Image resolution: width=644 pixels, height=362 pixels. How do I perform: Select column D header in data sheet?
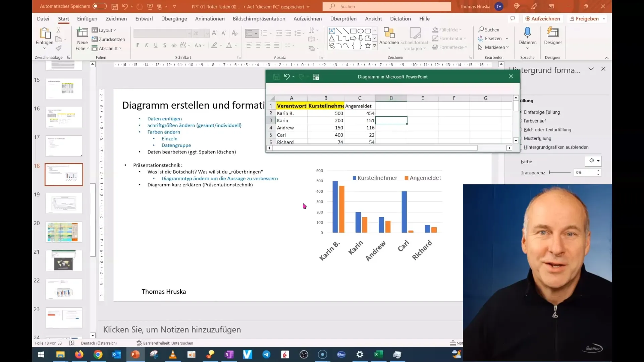[391, 98]
